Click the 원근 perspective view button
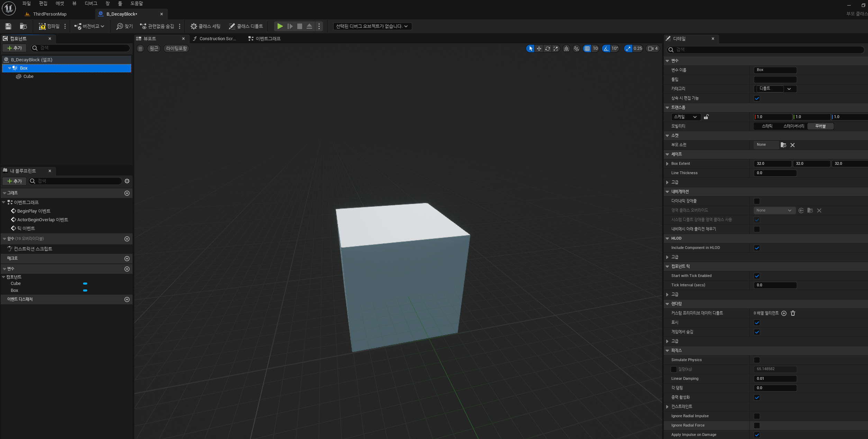 (x=154, y=48)
